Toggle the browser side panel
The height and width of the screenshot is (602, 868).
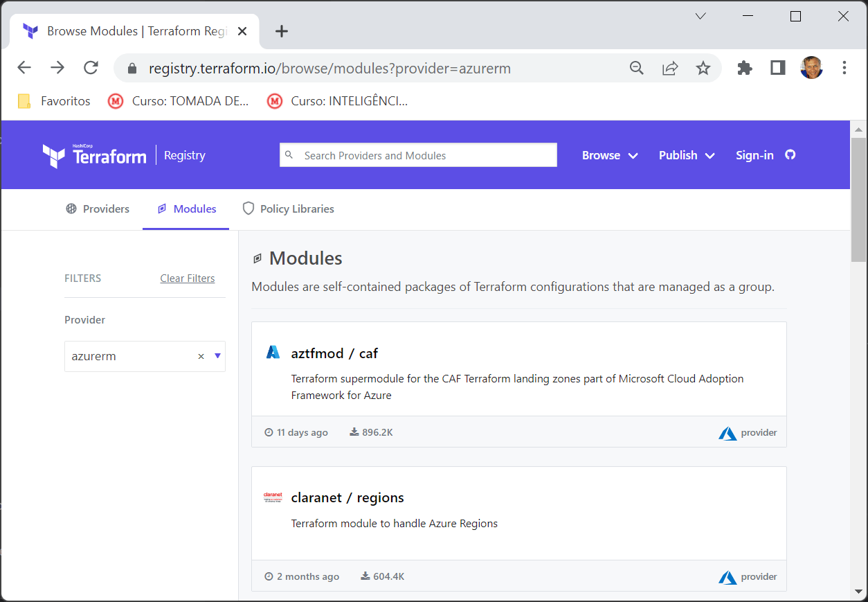tap(778, 68)
